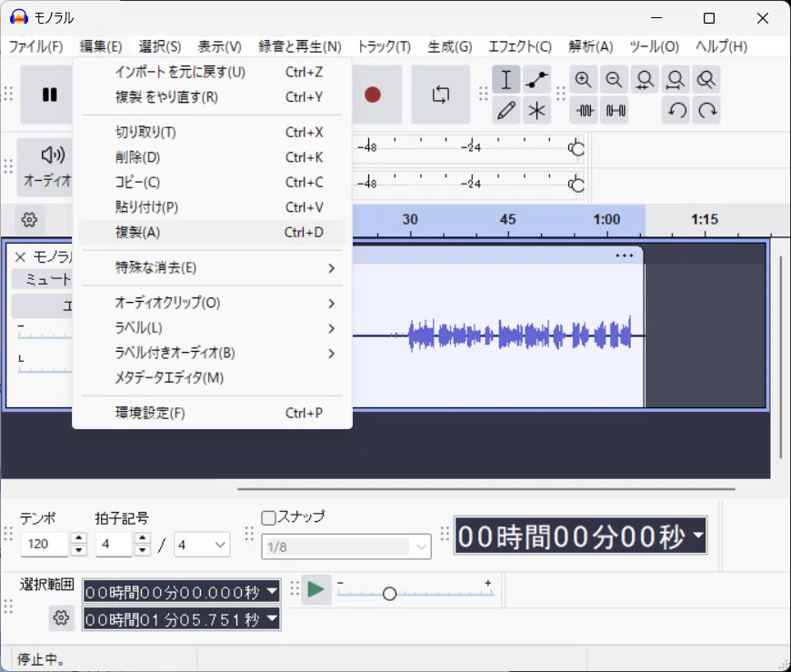This screenshot has height=672, width=791.
Task: Open the 表示(V) menu
Action: coord(219,47)
